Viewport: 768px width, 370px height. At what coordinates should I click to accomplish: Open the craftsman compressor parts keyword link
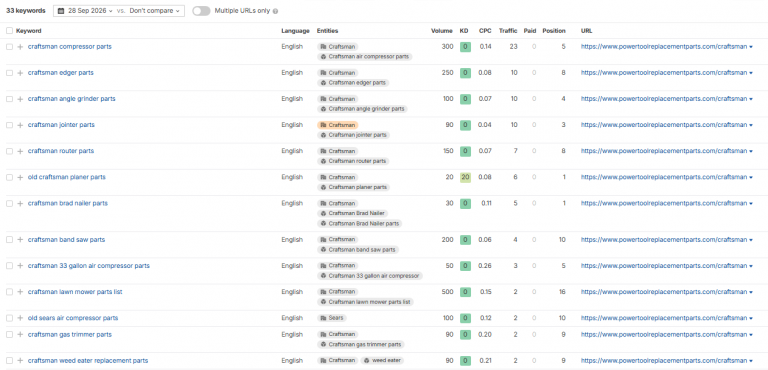70,47
